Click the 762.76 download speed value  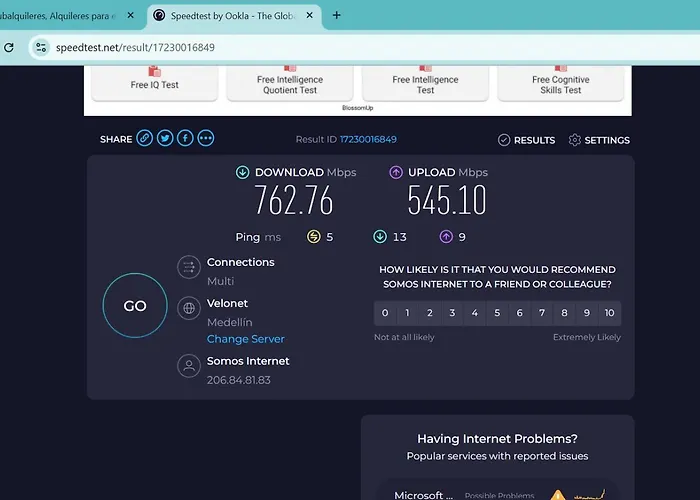point(294,200)
